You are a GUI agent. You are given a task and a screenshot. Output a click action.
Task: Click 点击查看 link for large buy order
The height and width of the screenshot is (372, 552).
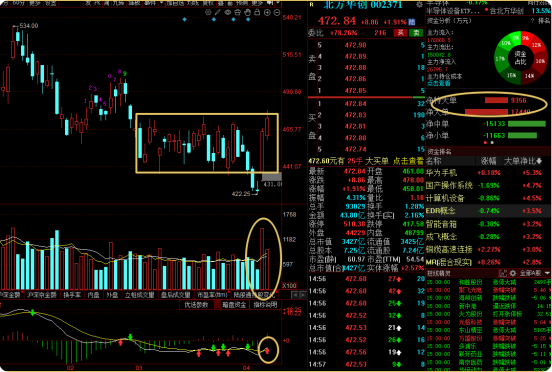[408, 161]
